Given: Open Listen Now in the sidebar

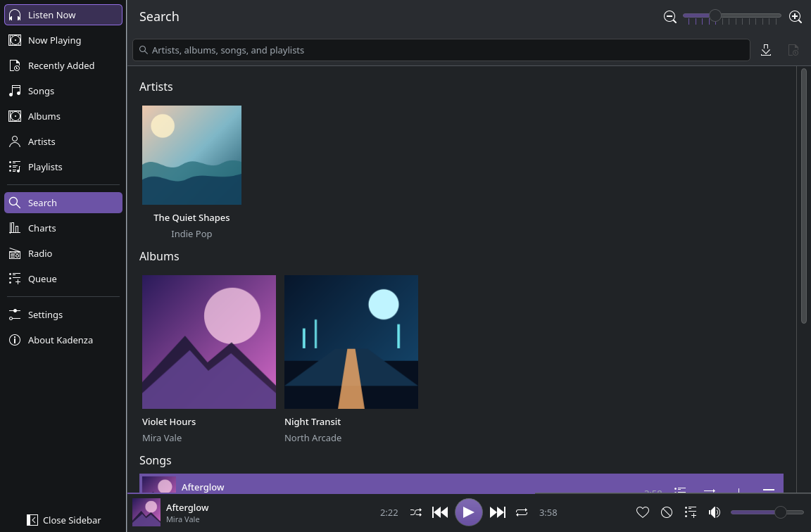Looking at the screenshot, I should [x=63, y=15].
